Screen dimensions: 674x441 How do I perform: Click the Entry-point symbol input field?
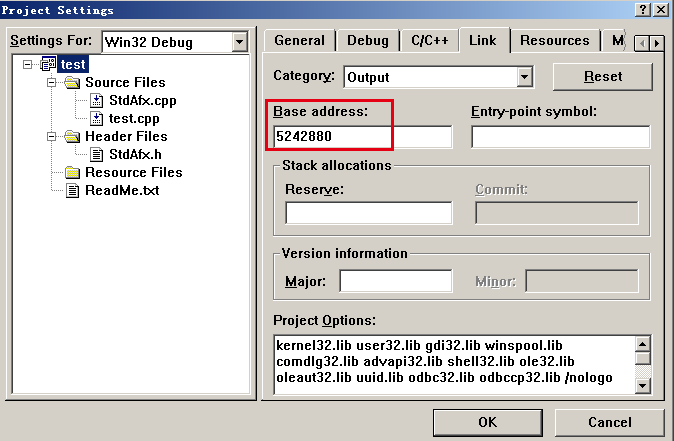pyautogui.click(x=560, y=137)
